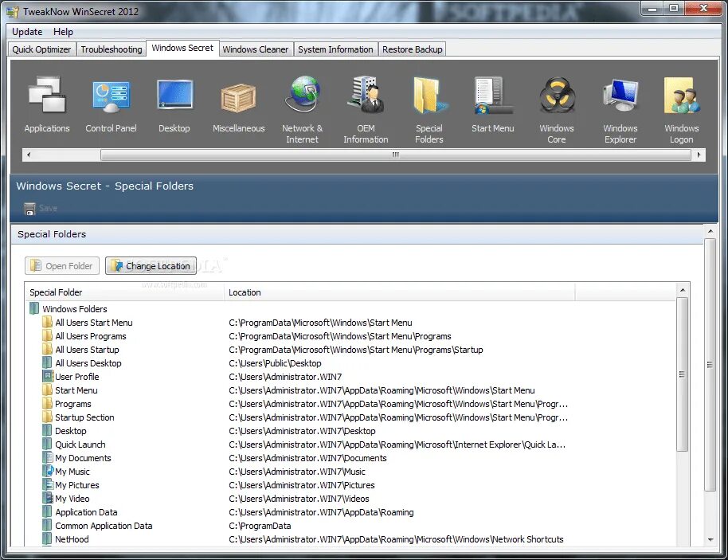Click the Open Folder button
This screenshot has height=560, width=728.
click(62, 265)
